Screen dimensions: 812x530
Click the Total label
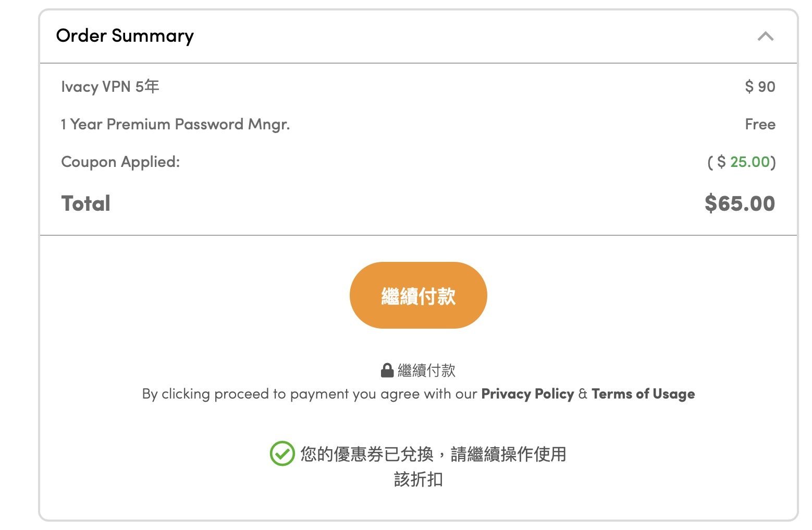tap(86, 203)
